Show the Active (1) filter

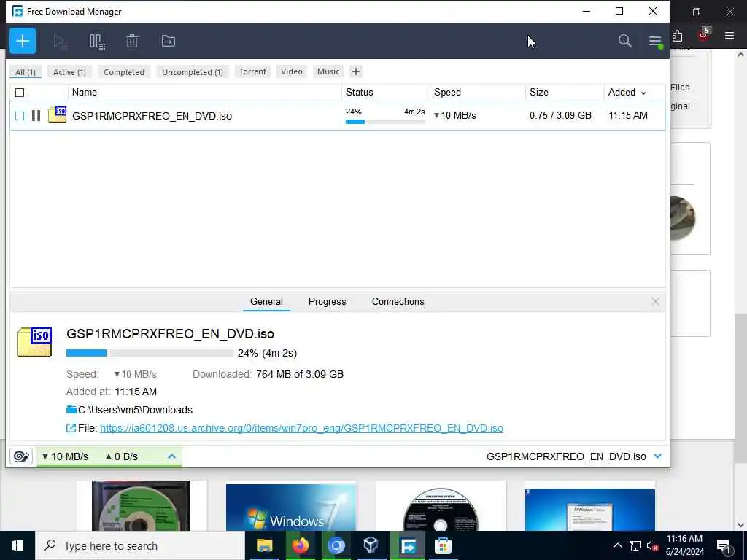(x=69, y=72)
